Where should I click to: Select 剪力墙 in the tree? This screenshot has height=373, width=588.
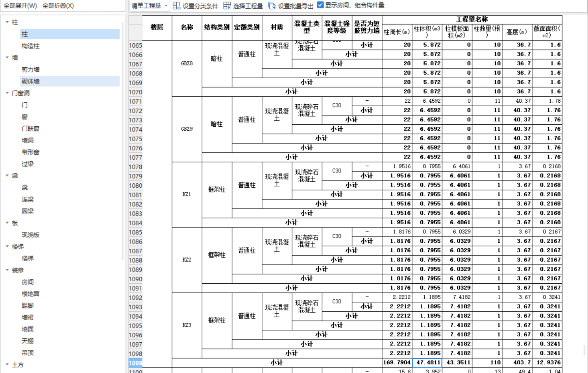(30, 70)
